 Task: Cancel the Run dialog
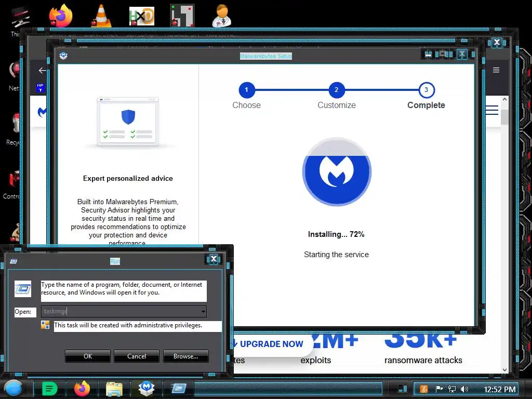[137, 356]
